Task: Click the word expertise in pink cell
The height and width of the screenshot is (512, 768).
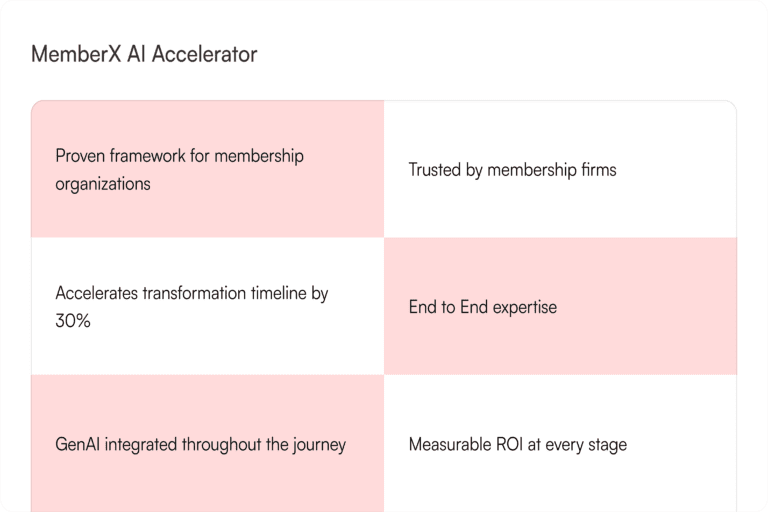Action: pos(522,307)
